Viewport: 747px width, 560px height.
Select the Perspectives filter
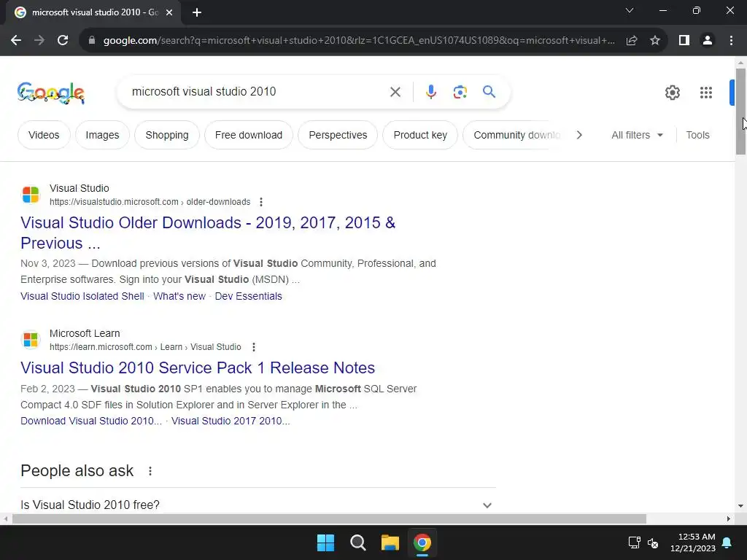point(338,135)
